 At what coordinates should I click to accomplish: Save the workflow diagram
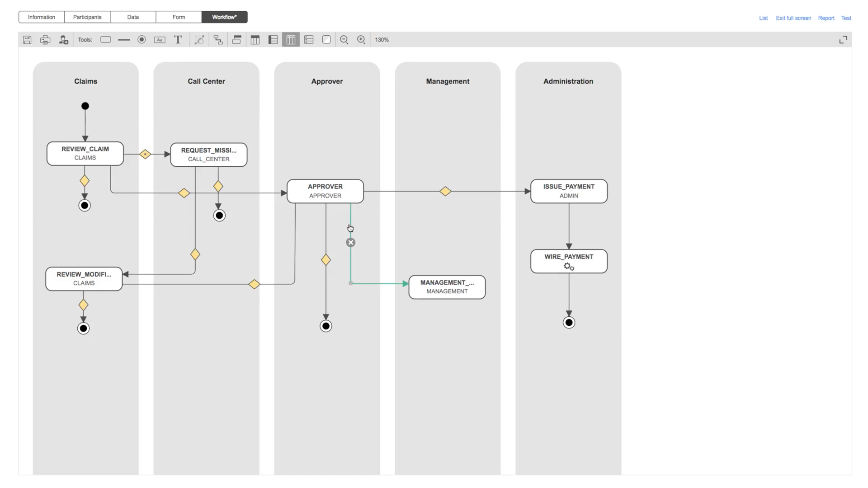(27, 39)
